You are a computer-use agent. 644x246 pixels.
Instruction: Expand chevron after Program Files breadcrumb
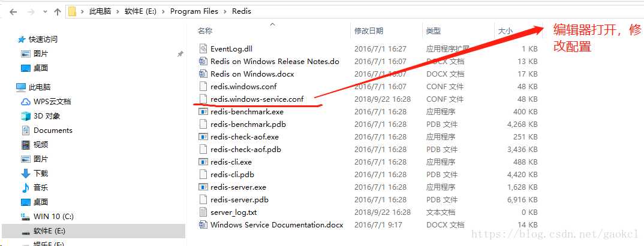point(225,11)
